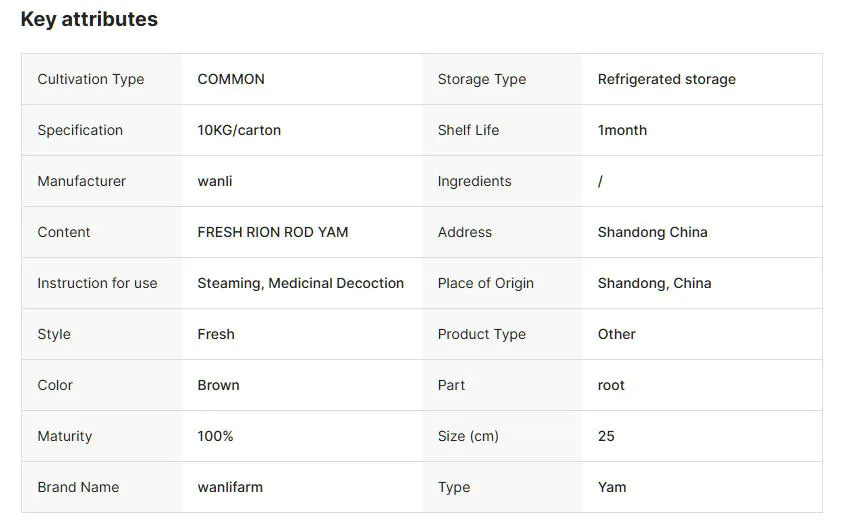848x526 pixels.
Task: Select the Ingredients label cell
Action: [x=474, y=181]
